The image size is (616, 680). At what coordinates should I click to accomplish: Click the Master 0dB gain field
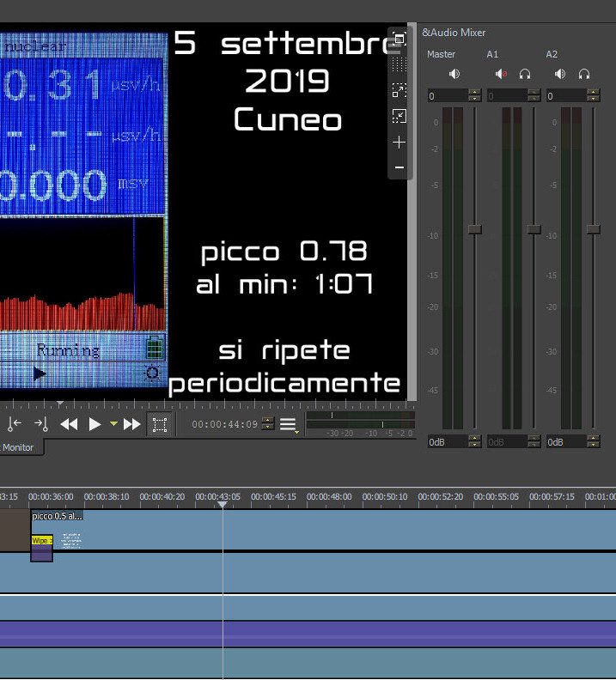click(448, 442)
